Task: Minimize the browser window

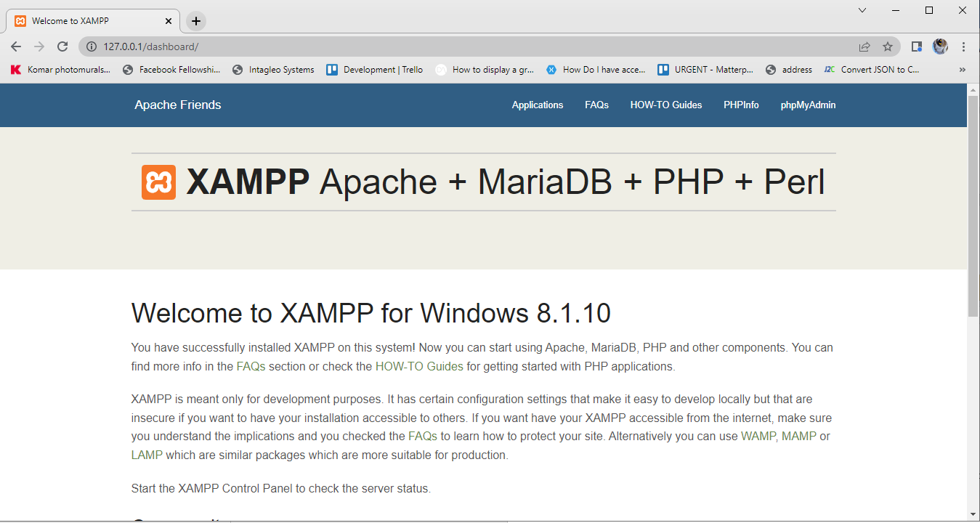Action: tap(896, 10)
